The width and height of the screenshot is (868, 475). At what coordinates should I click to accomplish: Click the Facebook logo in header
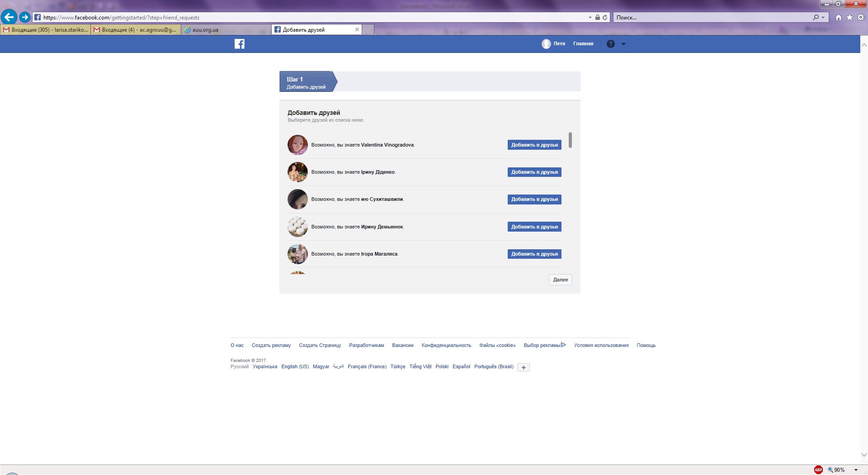point(240,44)
